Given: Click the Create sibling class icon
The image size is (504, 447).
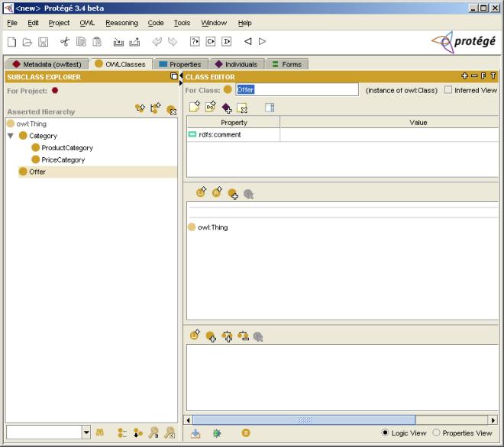Looking at the screenshot, I should click(x=156, y=108).
